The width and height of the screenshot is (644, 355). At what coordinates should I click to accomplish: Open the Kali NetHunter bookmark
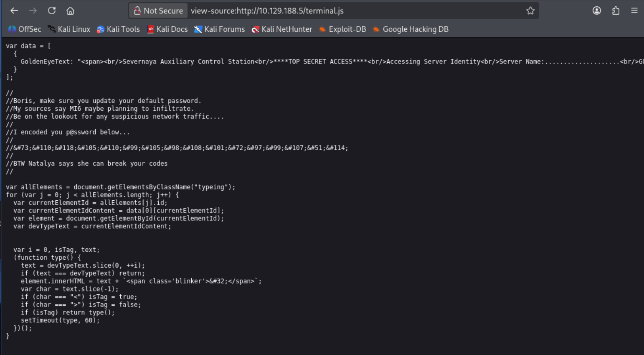point(282,29)
